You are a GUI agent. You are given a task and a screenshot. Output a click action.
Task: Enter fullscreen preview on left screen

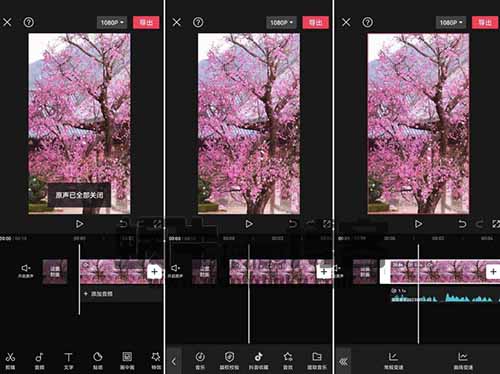point(158,224)
